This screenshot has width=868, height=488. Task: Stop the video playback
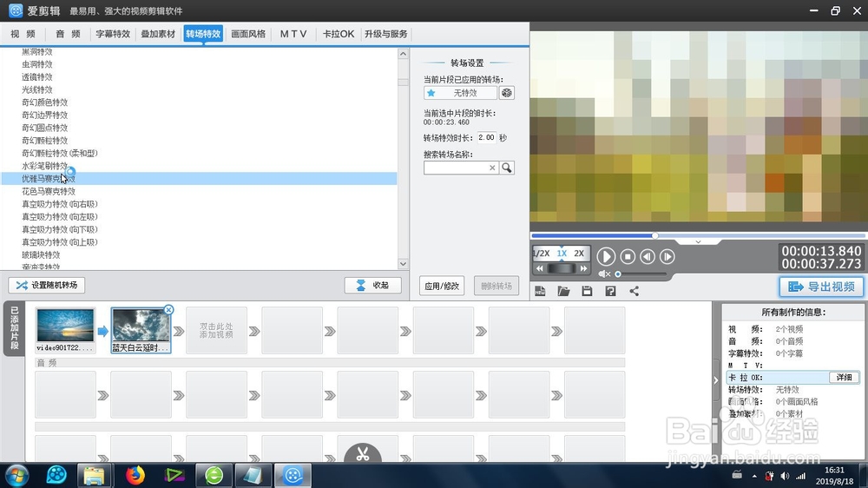628,256
